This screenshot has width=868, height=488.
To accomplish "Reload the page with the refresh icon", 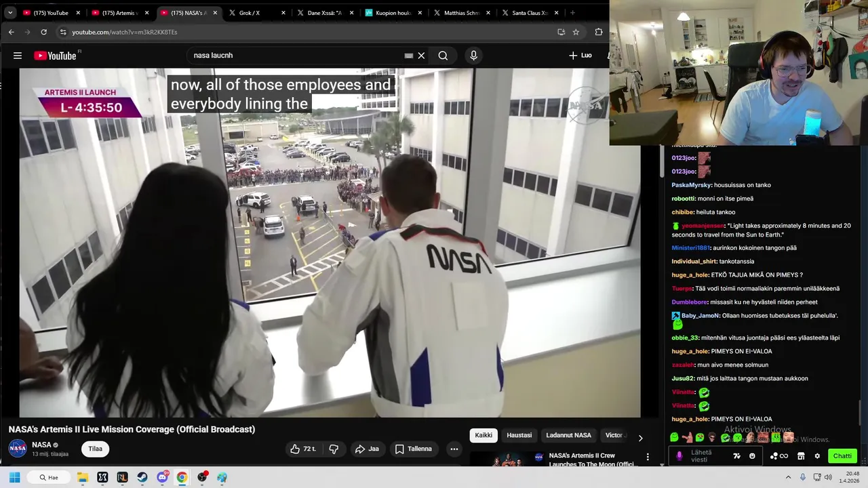I will click(43, 32).
